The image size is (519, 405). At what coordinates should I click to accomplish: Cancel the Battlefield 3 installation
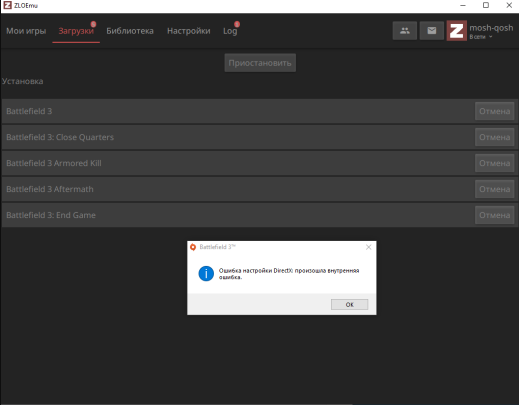point(494,111)
